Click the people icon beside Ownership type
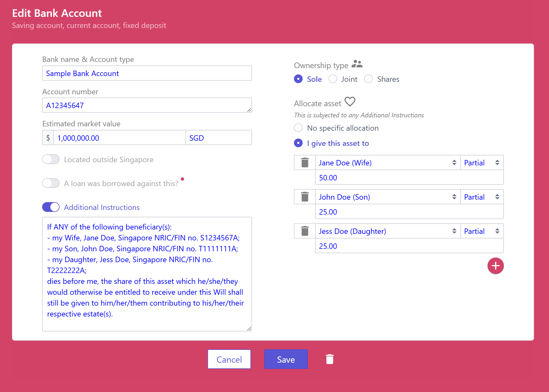 pyautogui.click(x=357, y=64)
